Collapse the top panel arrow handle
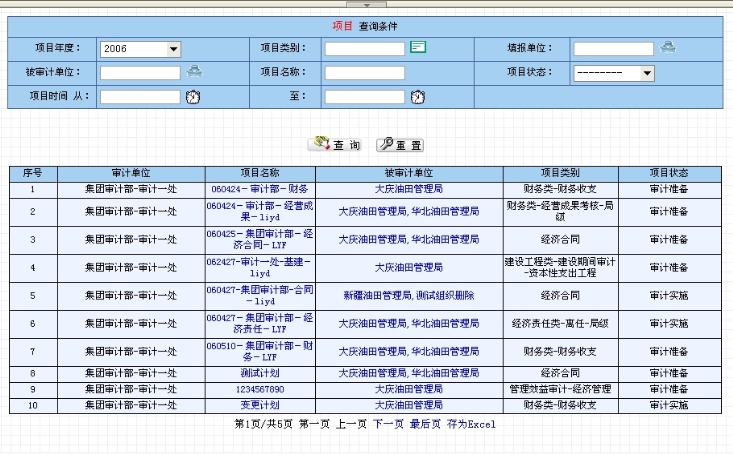733x454 pixels. (x=366, y=4)
